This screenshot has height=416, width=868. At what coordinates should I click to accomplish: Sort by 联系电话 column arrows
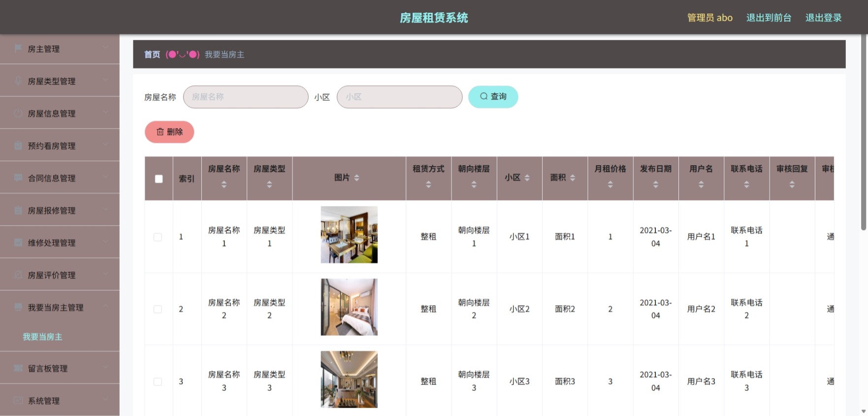pos(746,184)
